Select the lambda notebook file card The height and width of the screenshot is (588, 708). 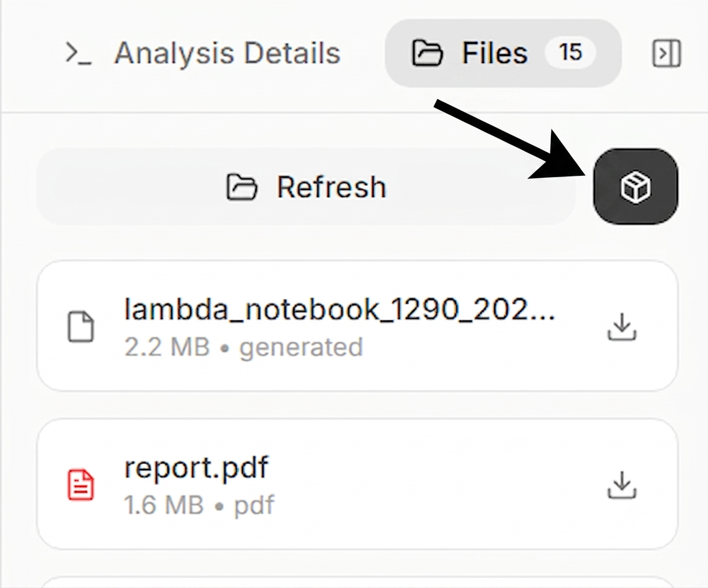(x=357, y=325)
